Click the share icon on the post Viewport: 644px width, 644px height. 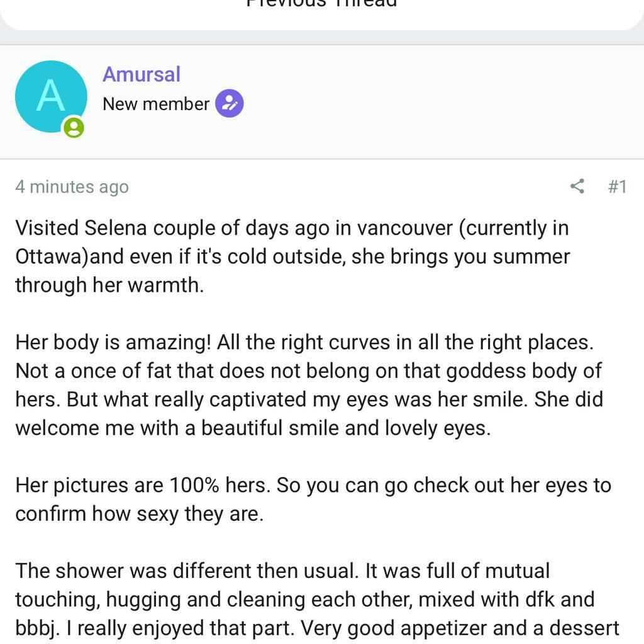coord(577,186)
